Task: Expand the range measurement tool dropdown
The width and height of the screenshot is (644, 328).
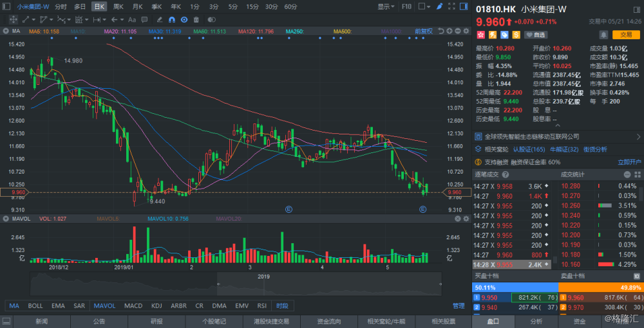Action: click(x=104, y=19)
